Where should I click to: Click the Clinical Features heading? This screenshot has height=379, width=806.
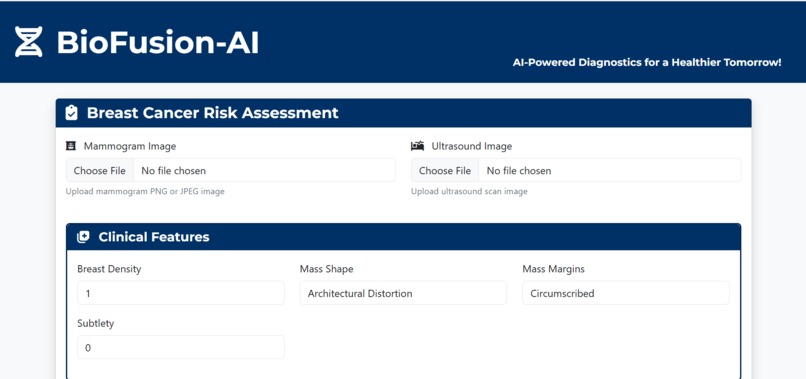click(154, 237)
